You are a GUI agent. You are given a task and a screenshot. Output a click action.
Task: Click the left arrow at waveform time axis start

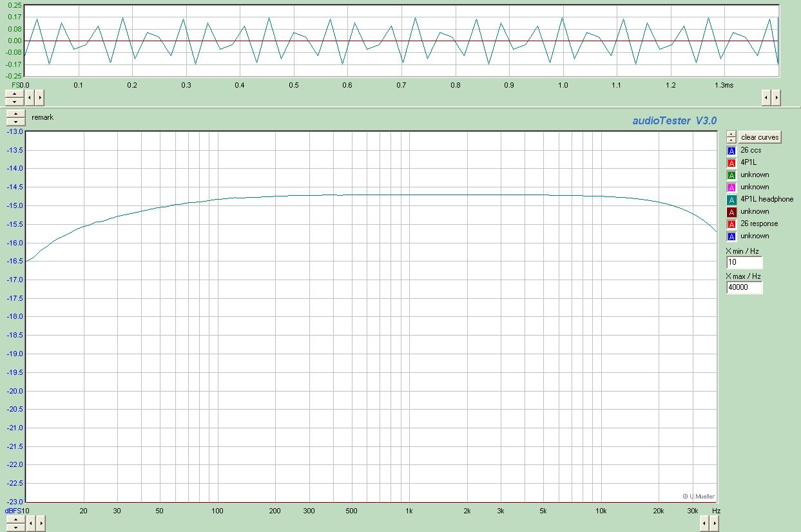point(30,98)
